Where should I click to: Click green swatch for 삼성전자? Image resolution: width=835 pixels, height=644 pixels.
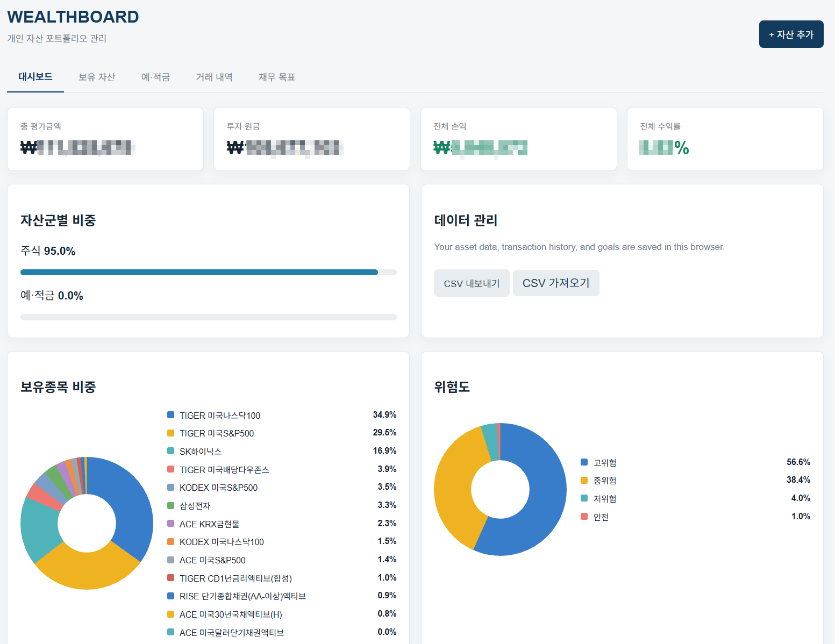(x=170, y=505)
